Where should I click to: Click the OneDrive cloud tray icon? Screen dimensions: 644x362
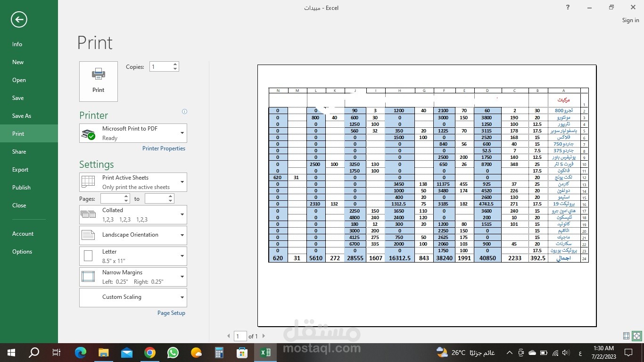pos(532,353)
